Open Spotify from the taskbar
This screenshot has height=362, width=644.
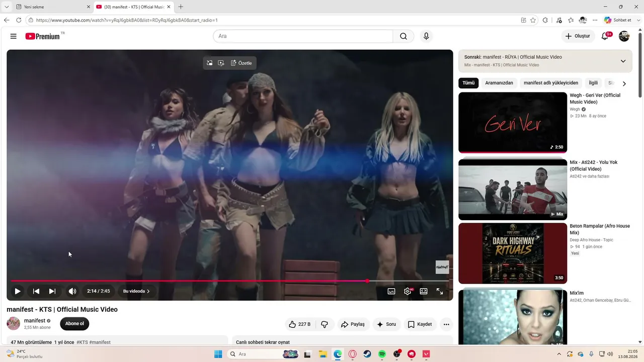382,354
